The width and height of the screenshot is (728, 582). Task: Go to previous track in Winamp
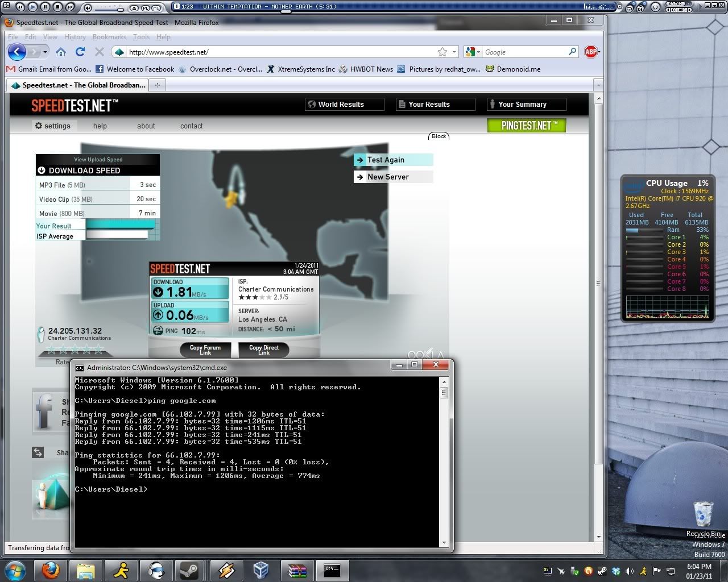point(20,7)
